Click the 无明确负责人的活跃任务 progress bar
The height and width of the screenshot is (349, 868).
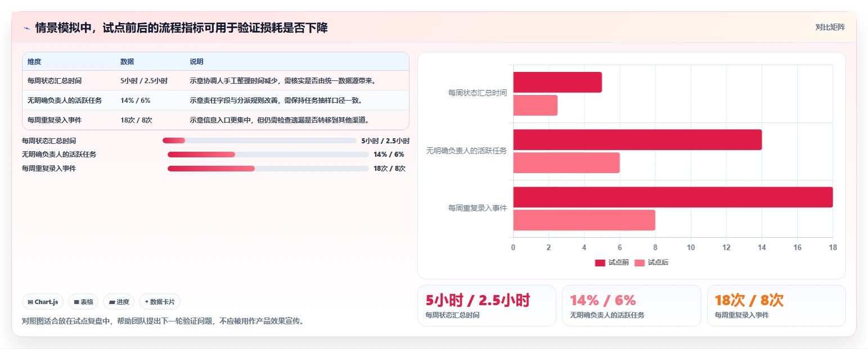[268, 155]
